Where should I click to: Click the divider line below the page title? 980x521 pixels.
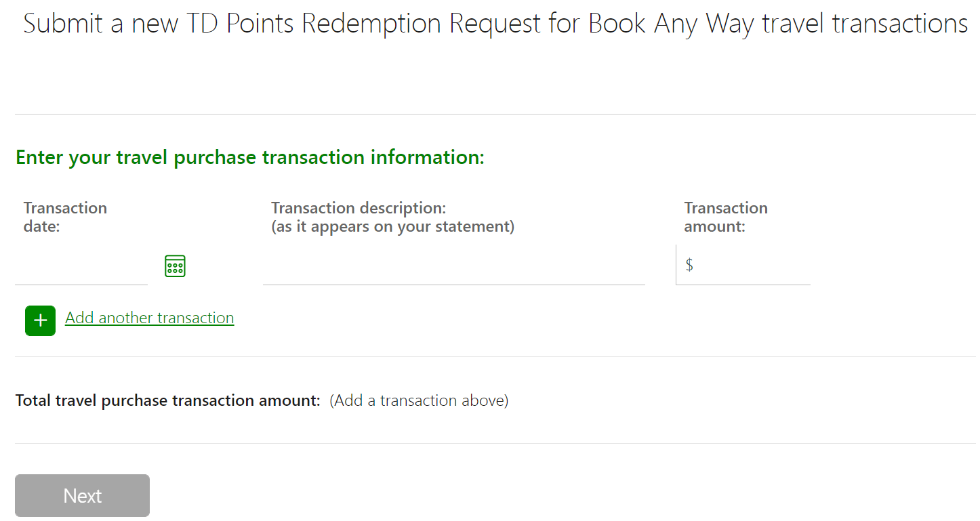coord(495,114)
